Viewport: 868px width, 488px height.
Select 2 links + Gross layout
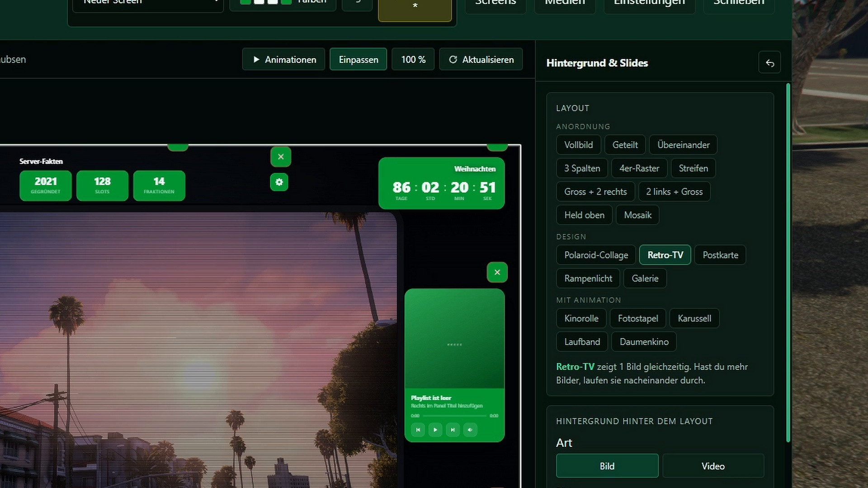[675, 192]
